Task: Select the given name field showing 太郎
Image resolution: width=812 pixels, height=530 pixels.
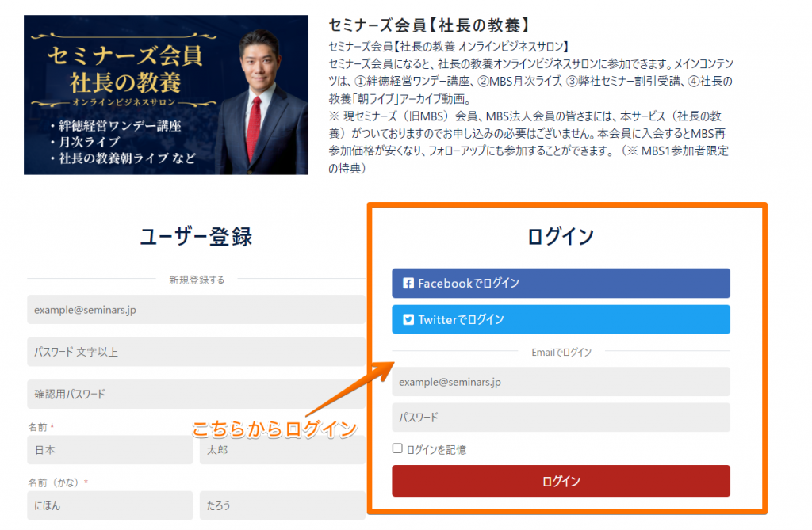Action: pyautogui.click(x=282, y=450)
